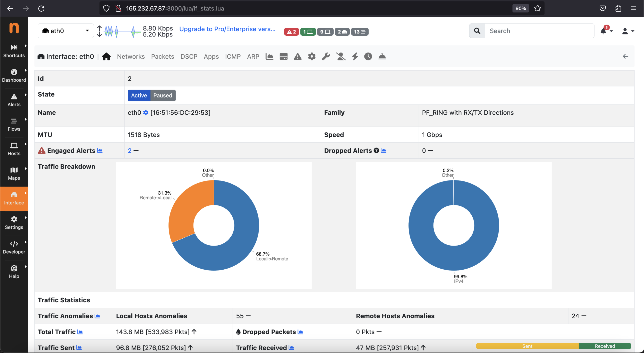Viewport: 644px width, 353px height.
Task: Select the wrench configuration icon
Action: coord(325,56)
